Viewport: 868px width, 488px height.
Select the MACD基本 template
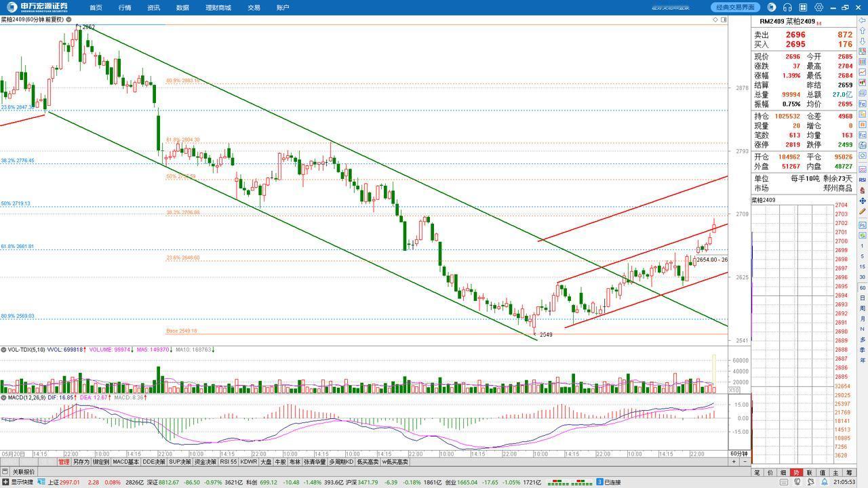pos(125,462)
